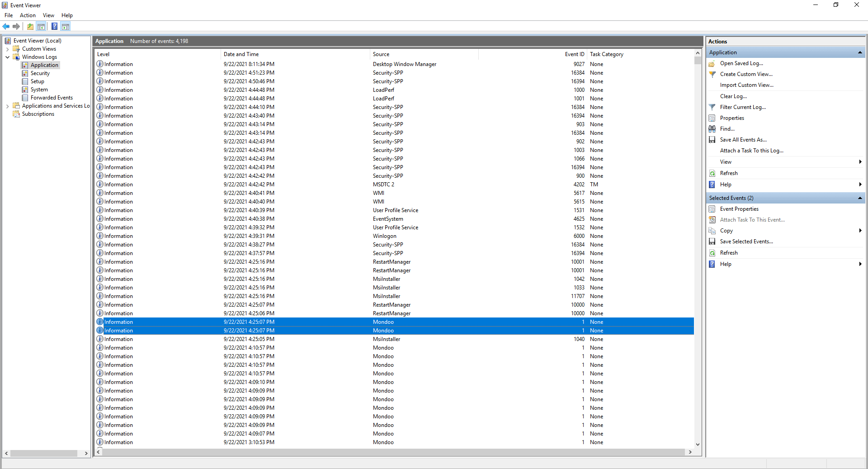
Task: Open the Action menu
Action: tap(28, 15)
